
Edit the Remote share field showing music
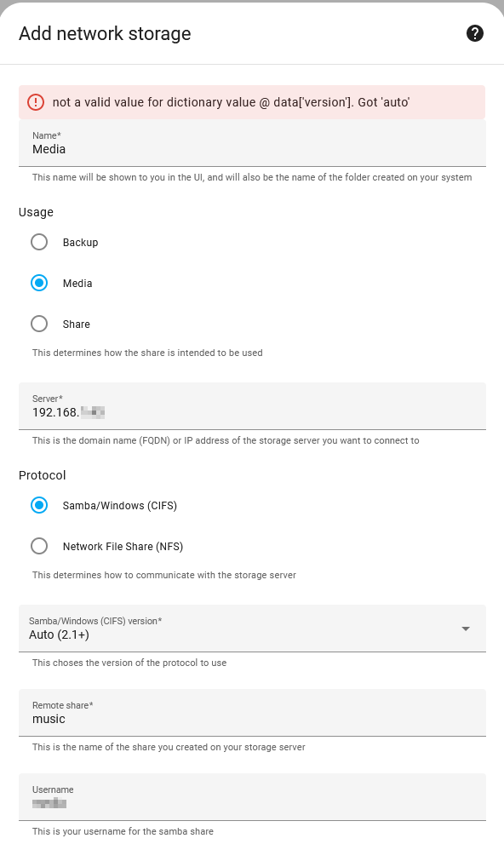click(252, 718)
